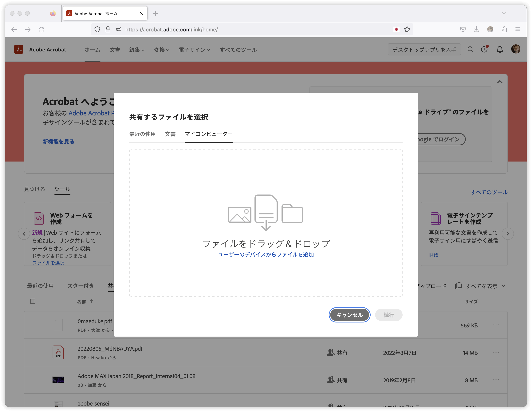Click the file drag and drop area
532x412 pixels.
click(266, 223)
